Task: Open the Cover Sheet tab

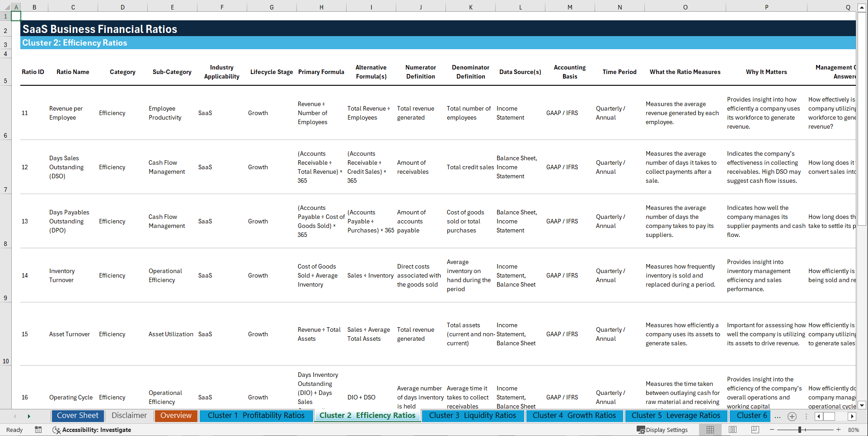Action: point(77,416)
